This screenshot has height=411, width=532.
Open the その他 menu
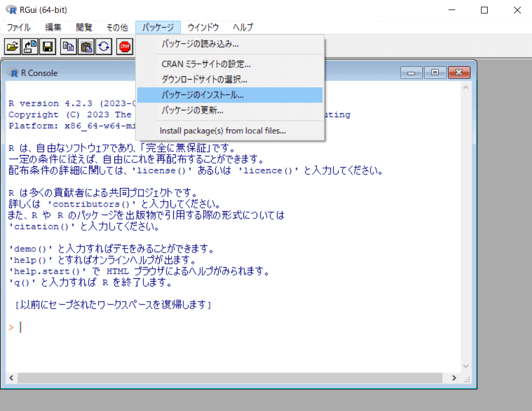click(x=117, y=27)
